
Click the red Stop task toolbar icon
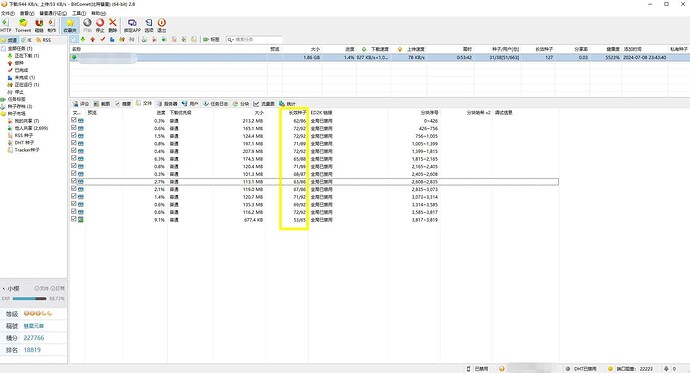click(x=100, y=25)
